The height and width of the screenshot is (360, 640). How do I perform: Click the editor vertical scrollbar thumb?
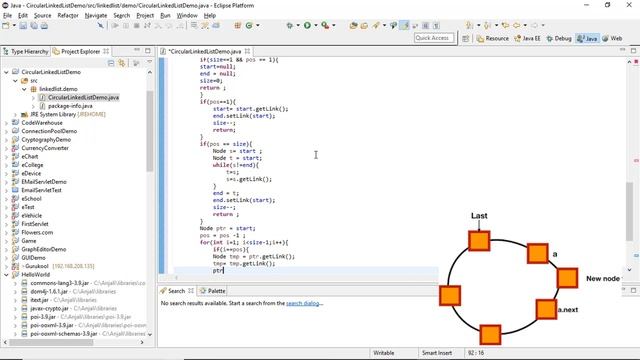point(629,211)
